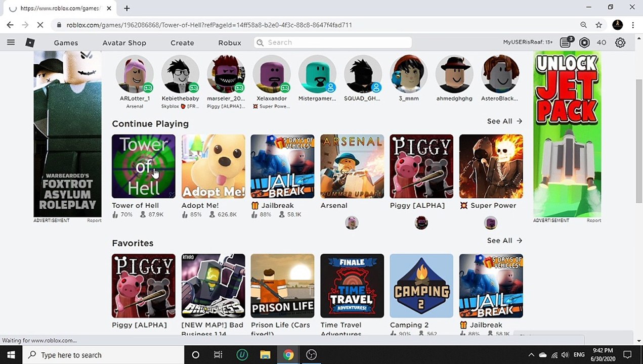
Task: Open Adopt Me! game thumbnail
Action: pos(213,166)
